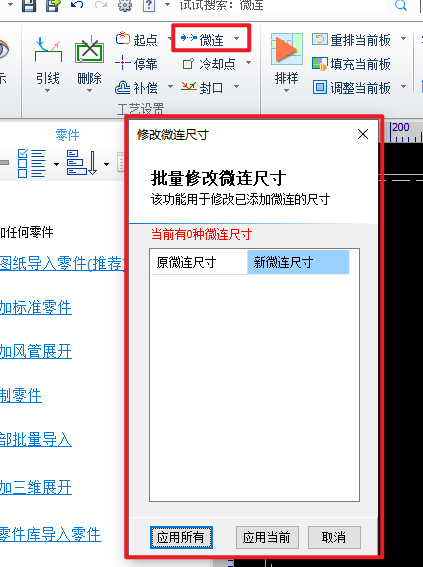The width and height of the screenshot is (423, 567).
Task: Open the 加标准零件 link
Action: (x=36, y=308)
